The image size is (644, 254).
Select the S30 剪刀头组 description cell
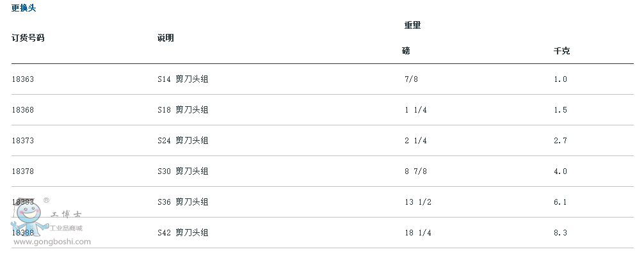click(x=183, y=171)
